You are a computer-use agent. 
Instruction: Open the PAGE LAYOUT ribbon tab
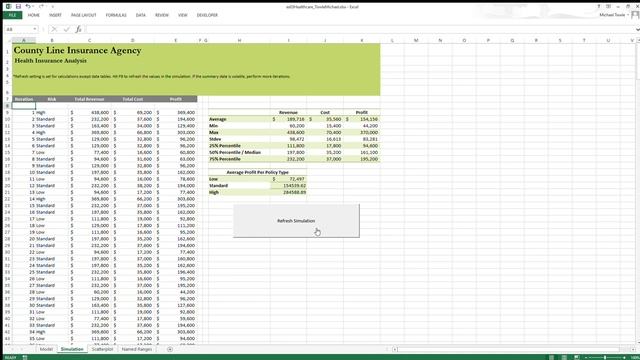(x=84, y=15)
